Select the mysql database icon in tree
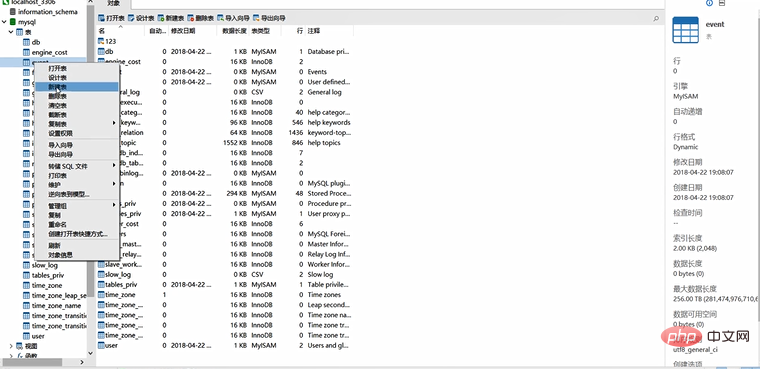The width and height of the screenshot is (760, 369). coord(13,22)
